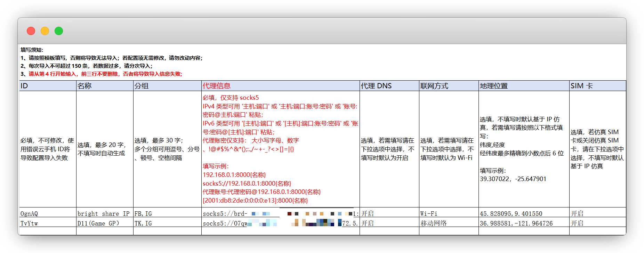
Task: Select the 名称 description cell 最多 20 字
Action: (x=105, y=149)
